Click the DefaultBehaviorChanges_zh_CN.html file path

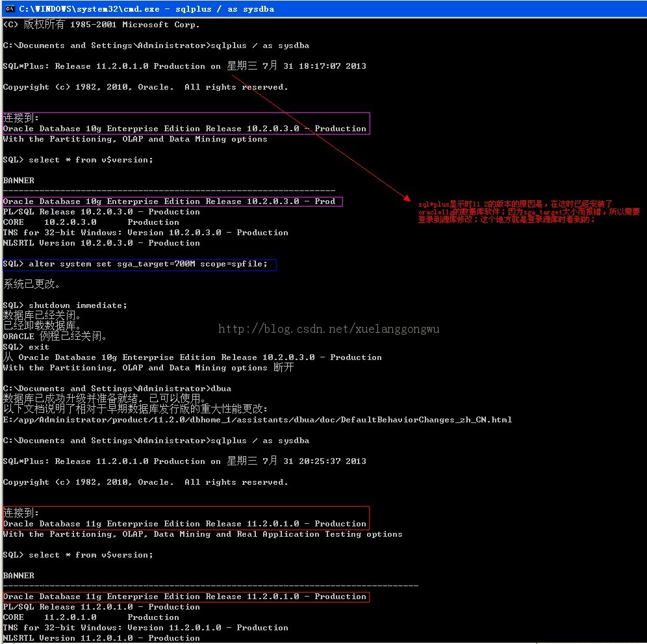click(x=257, y=419)
